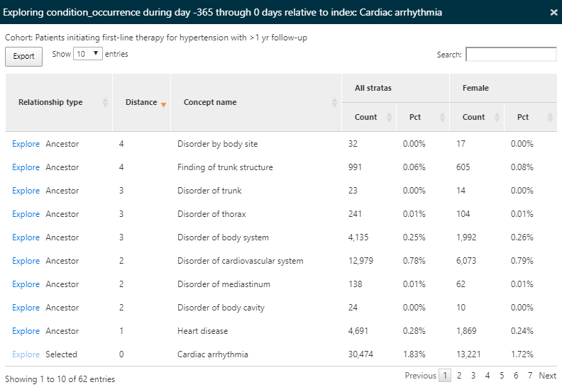Click 'Disorder of mediastinum' text
Viewport: 562px width, 392px height.
pos(224,284)
